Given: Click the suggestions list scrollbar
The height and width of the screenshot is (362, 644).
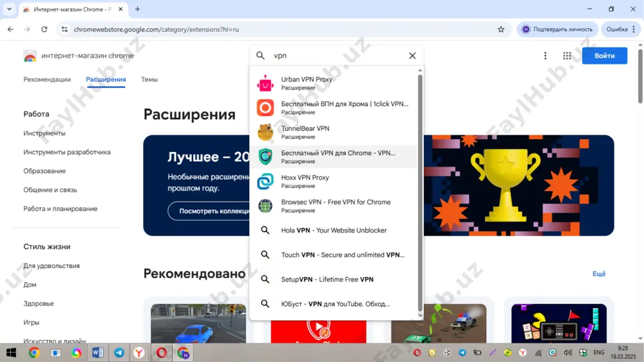Looking at the screenshot, I should [x=420, y=193].
